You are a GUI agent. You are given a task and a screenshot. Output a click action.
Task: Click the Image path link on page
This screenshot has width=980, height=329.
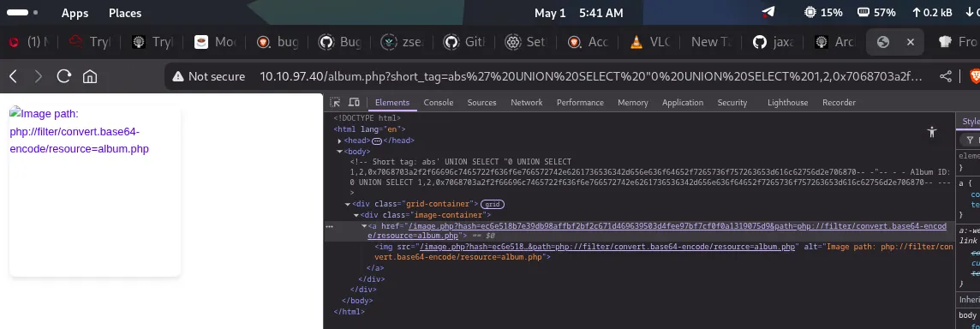80,131
